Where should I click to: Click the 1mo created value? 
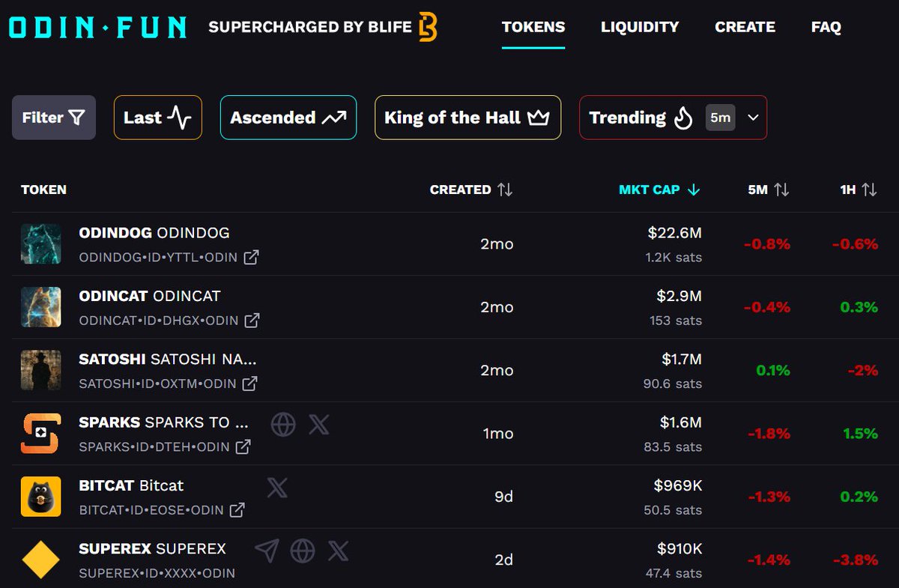497,434
